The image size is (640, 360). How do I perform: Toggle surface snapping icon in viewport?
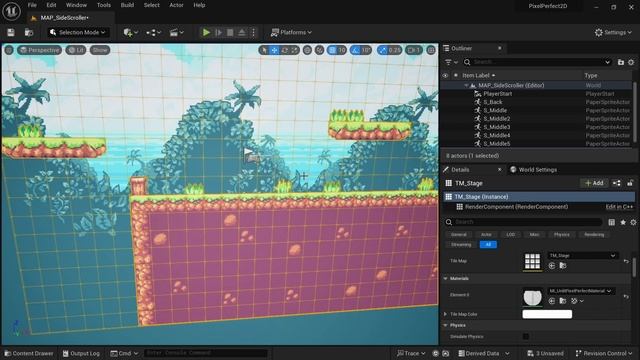319,50
